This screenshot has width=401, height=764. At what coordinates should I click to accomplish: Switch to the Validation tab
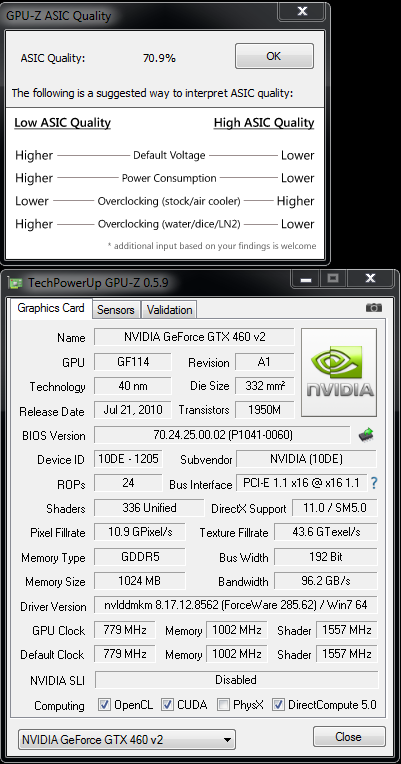(x=169, y=310)
